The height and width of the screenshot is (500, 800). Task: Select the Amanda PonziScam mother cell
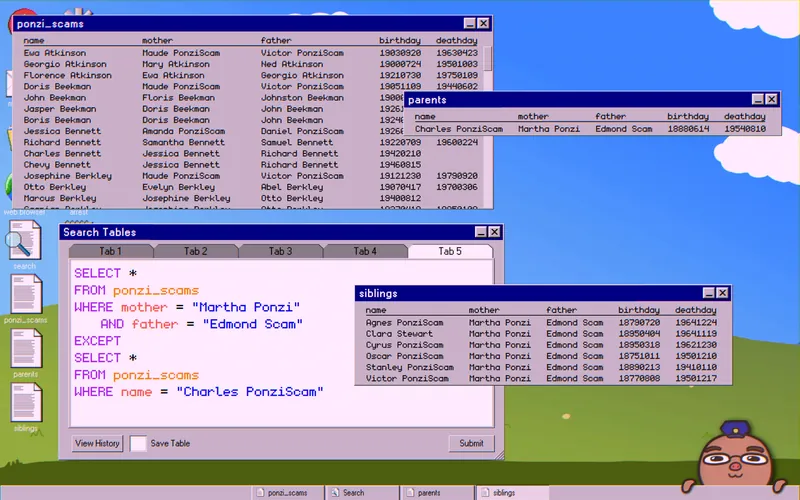click(x=183, y=131)
